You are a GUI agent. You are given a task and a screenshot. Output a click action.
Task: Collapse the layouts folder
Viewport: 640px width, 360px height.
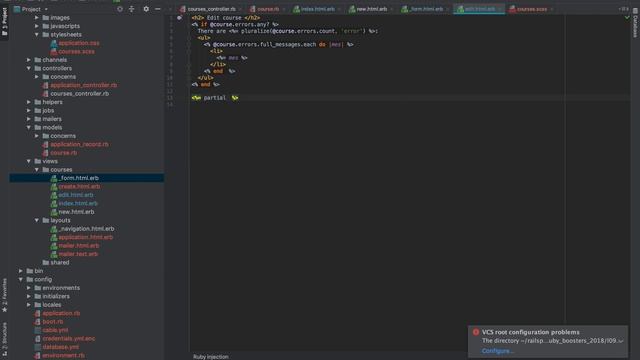pos(37,220)
